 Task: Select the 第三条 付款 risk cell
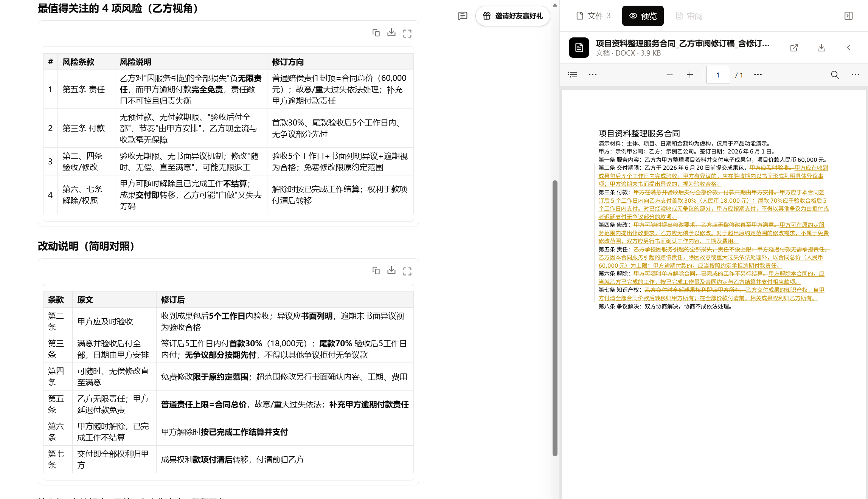pyautogui.click(x=86, y=128)
